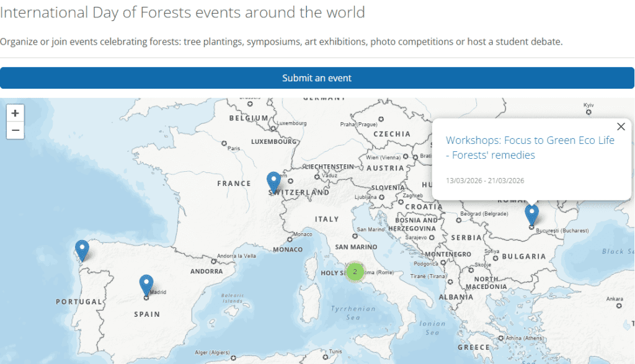Click the ANDORRA label on the map
Image resolution: width=635 pixels, height=364 pixels.
coord(206,271)
